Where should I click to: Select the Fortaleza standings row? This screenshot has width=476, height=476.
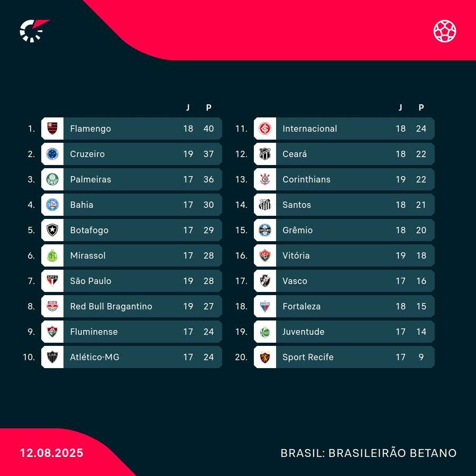344,306
